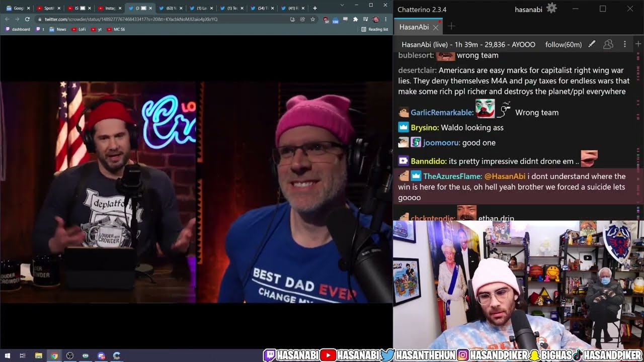The image size is (644, 362).
Task: Click Brysino's crown badge icon
Action: point(404,127)
